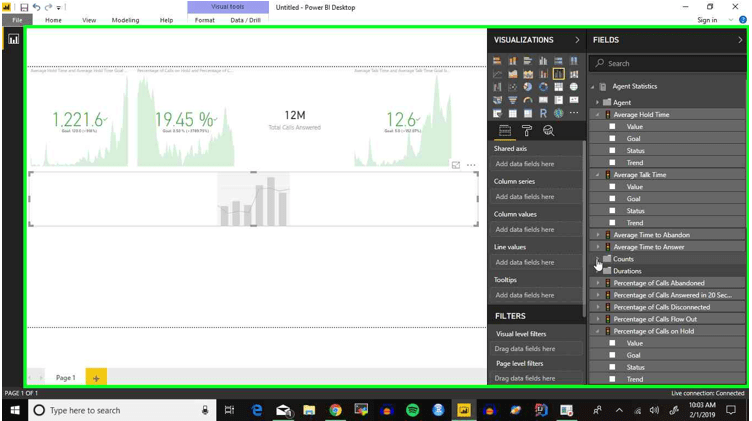
Task: Select the Clustered column chart visualization
Action: pyautogui.click(x=543, y=61)
